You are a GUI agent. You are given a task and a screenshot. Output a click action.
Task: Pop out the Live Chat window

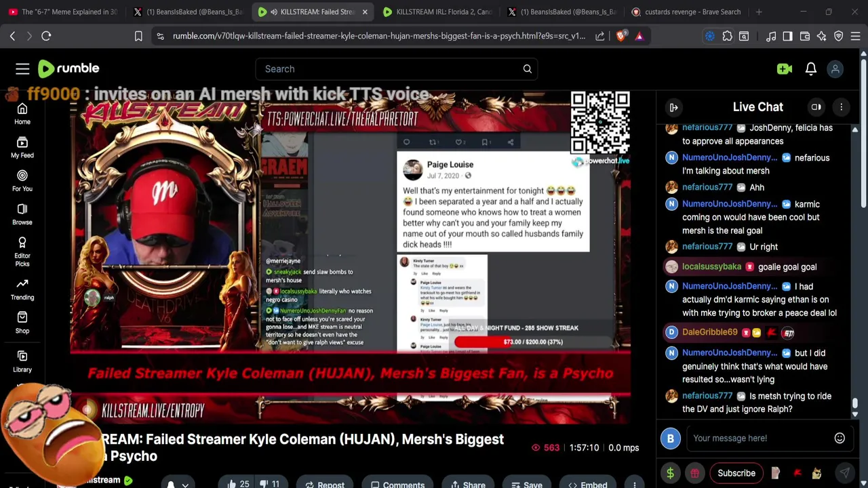click(816, 107)
